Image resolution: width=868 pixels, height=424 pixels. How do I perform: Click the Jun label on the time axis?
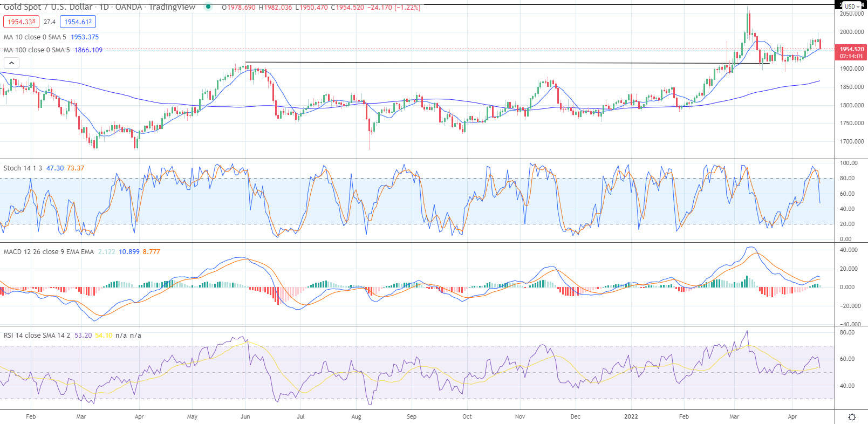pos(245,416)
